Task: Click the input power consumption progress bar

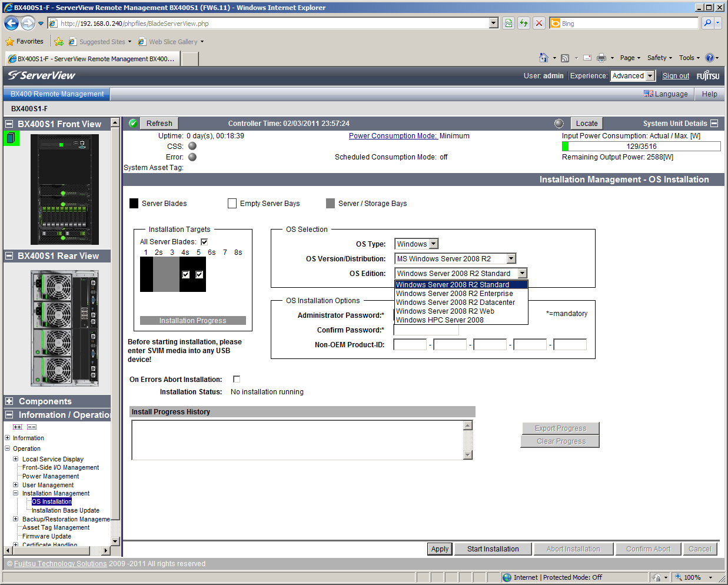Action: coord(641,147)
